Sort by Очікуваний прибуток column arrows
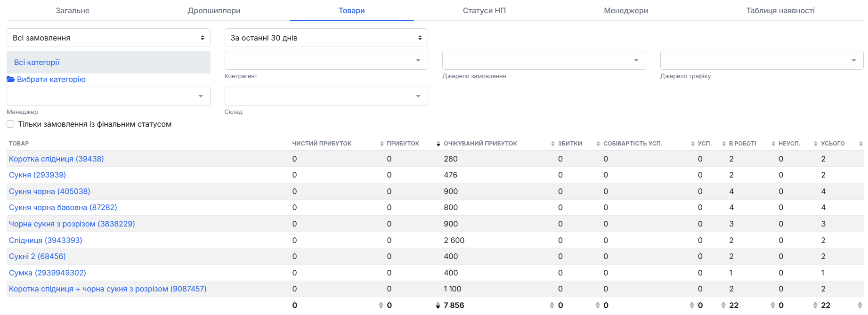 tap(553, 144)
